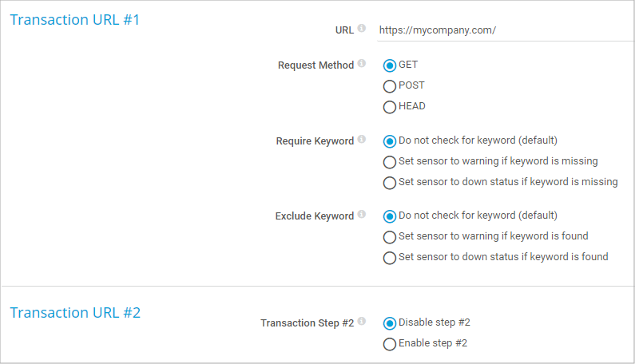635x364 pixels.
Task: Select the GET request method
Action: pyautogui.click(x=390, y=65)
